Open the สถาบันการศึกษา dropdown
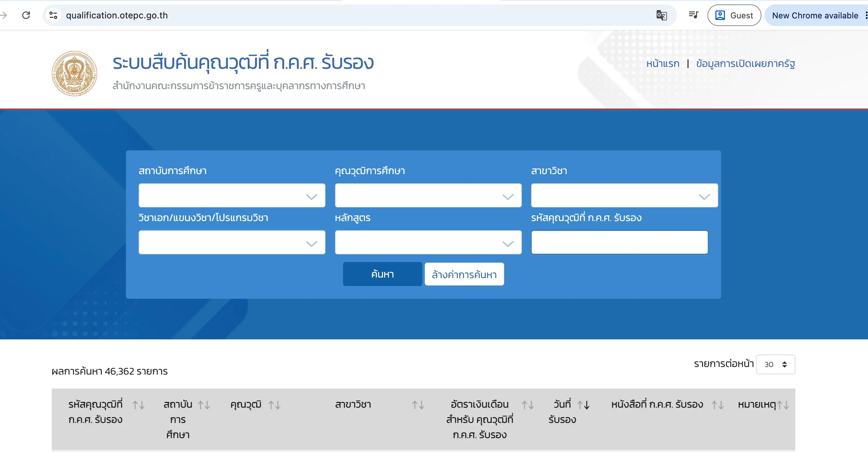Screen dimensions: 868x458 (x=232, y=195)
